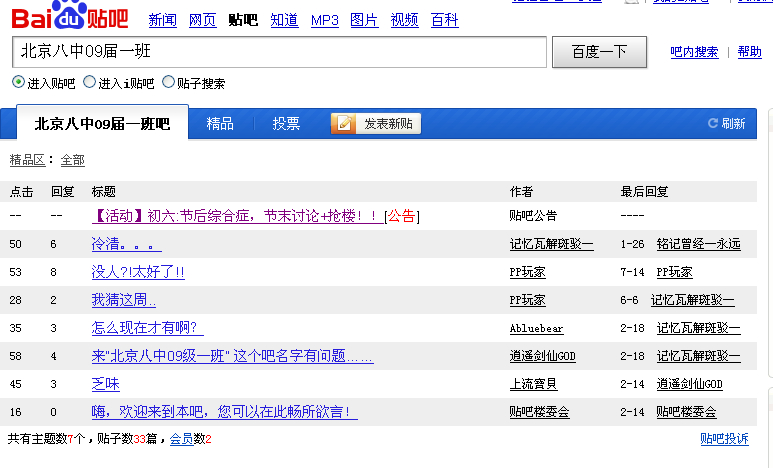Click last replier 铭记曾经一永远
Viewport: 773px width, 468px height.
(699, 244)
